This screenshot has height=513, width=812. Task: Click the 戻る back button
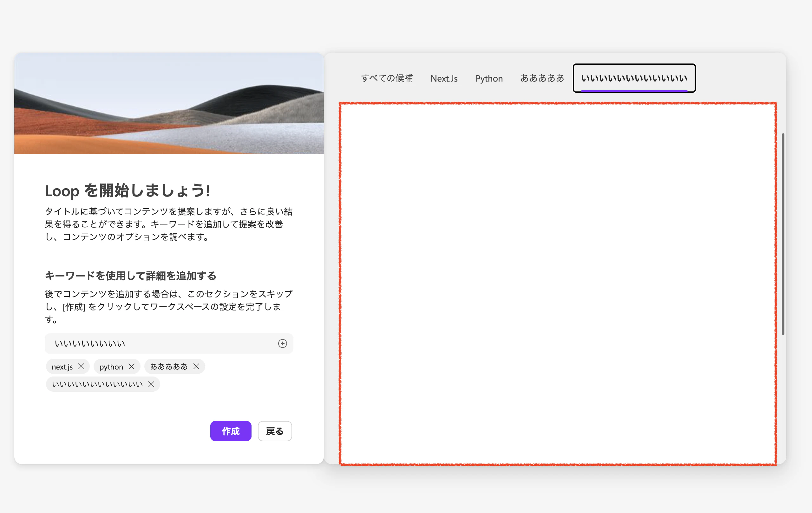(x=275, y=431)
